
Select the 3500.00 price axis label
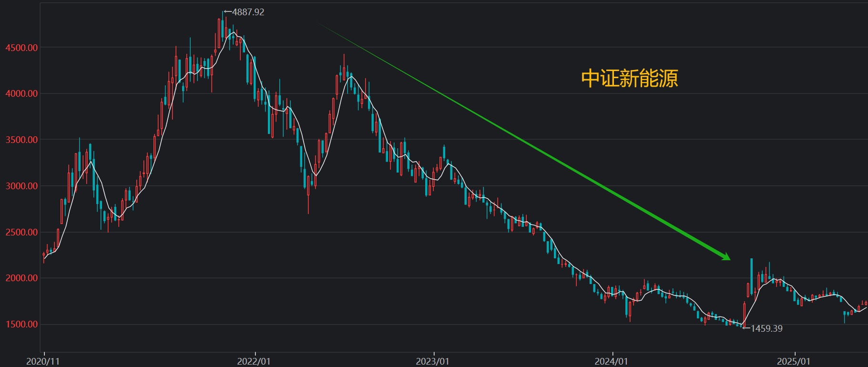(x=22, y=140)
